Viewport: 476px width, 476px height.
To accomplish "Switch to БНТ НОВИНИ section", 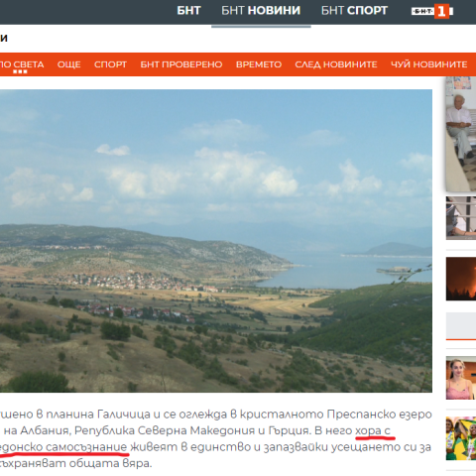I will pyautogui.click(x=261, y=11).
